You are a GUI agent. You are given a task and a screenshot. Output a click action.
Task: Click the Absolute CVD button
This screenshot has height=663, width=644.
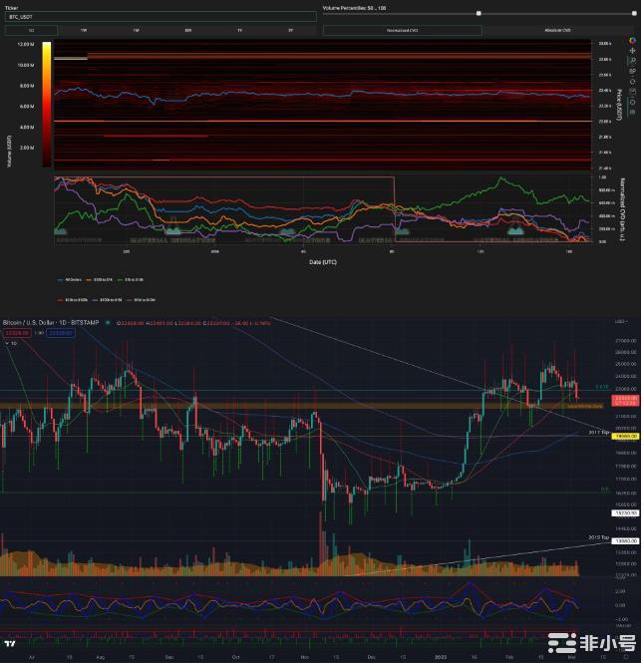[x=559, y=31]
